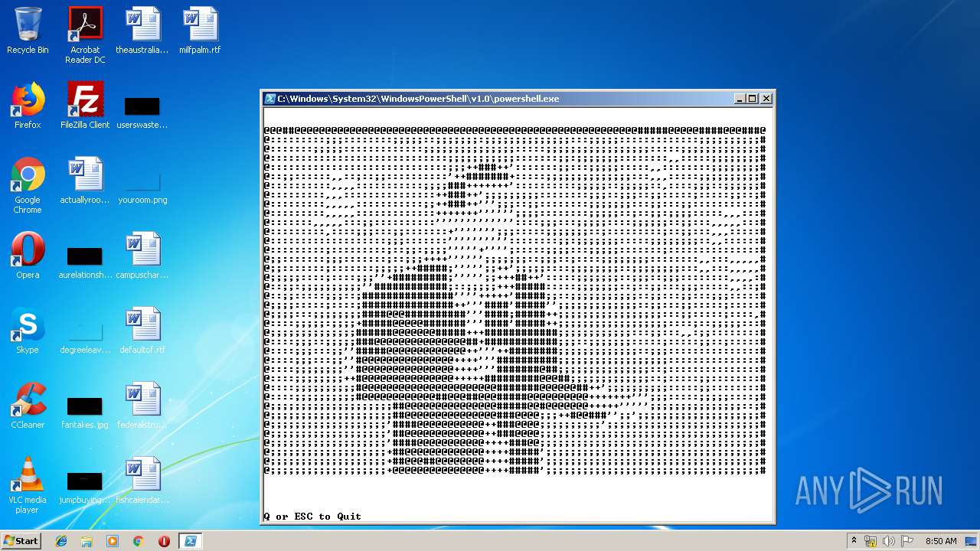
Task: Open Opera from the taskbar
Action: pyautogui.click(x=164, y=541)
